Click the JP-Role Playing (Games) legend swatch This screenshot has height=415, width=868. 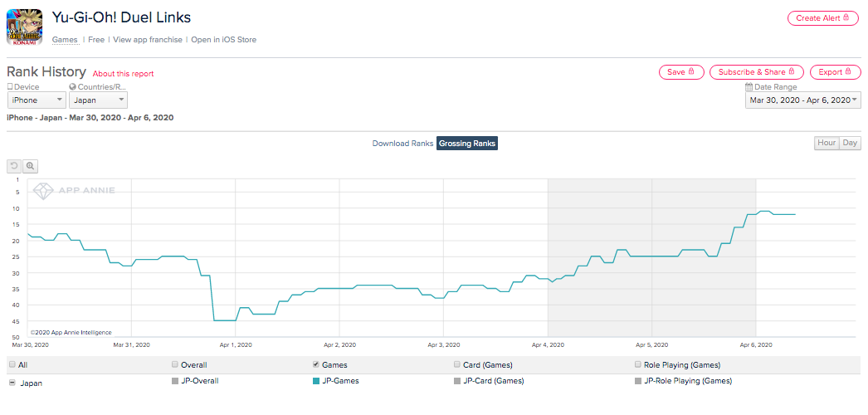638,381
